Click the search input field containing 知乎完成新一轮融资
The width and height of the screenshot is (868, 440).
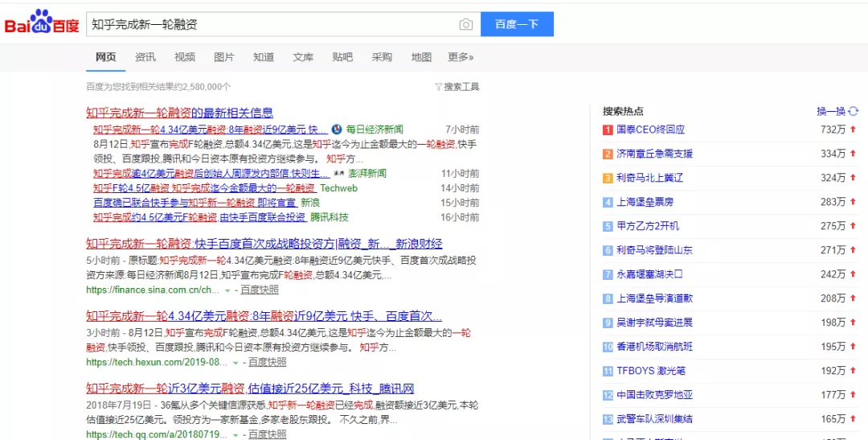272,24
